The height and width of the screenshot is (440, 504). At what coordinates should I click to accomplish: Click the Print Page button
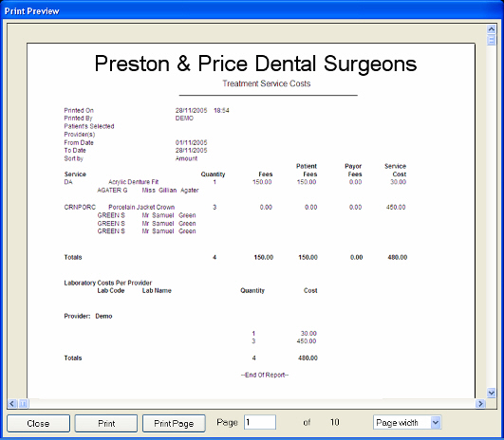(174, 423)
